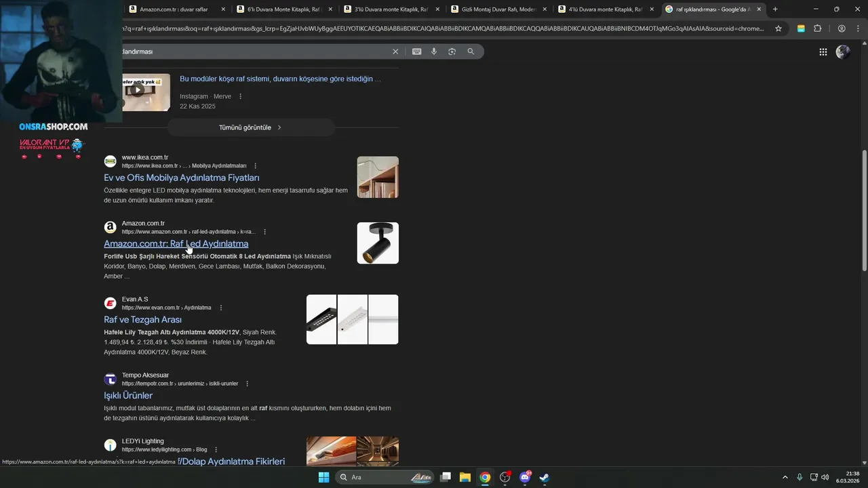
Task: Open Chrome profile icon in toolbar
Action: coord(842,28)
